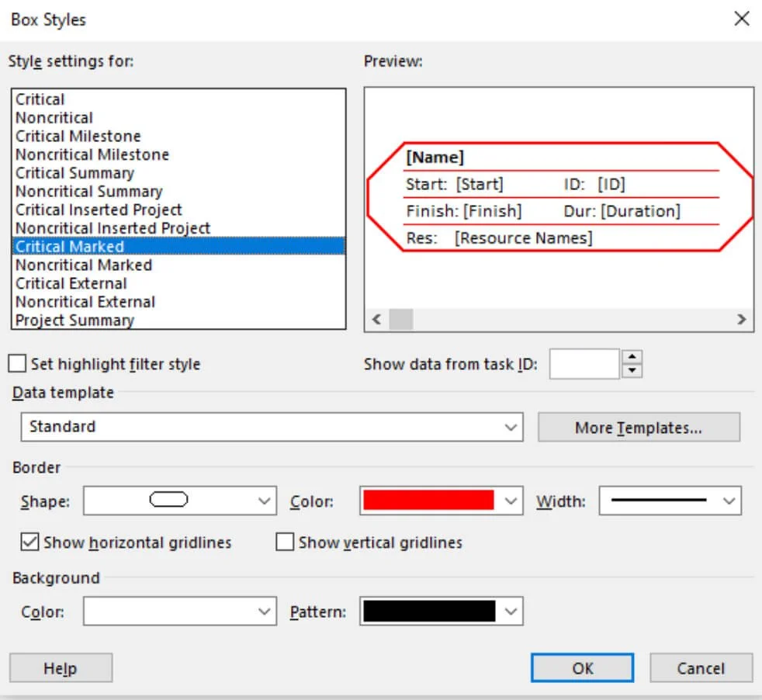762x700 pixels.
Task: Confirm with the OK button
Action: click(x=582, y=668)
